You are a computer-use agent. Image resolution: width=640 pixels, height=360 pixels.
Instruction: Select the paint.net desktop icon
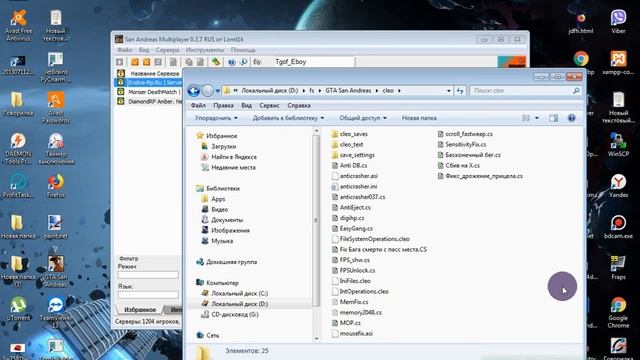[x=56, y=227]
